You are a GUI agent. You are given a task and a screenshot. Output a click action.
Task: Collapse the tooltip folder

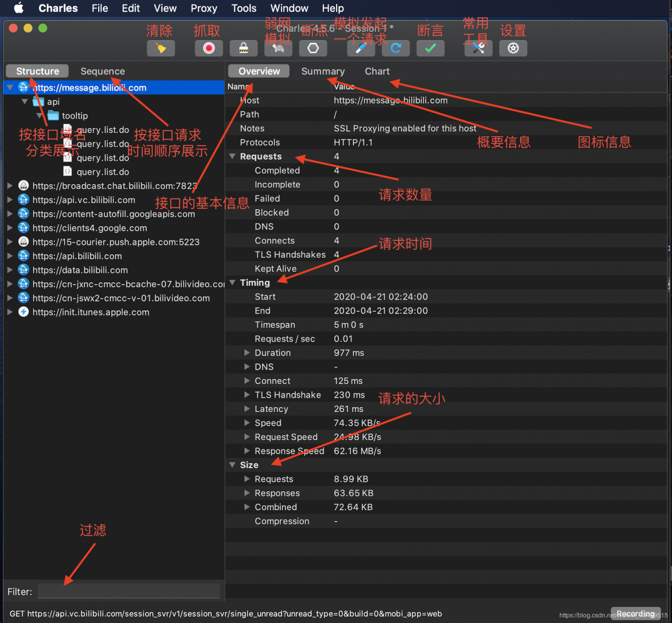(x=39, y=115)
